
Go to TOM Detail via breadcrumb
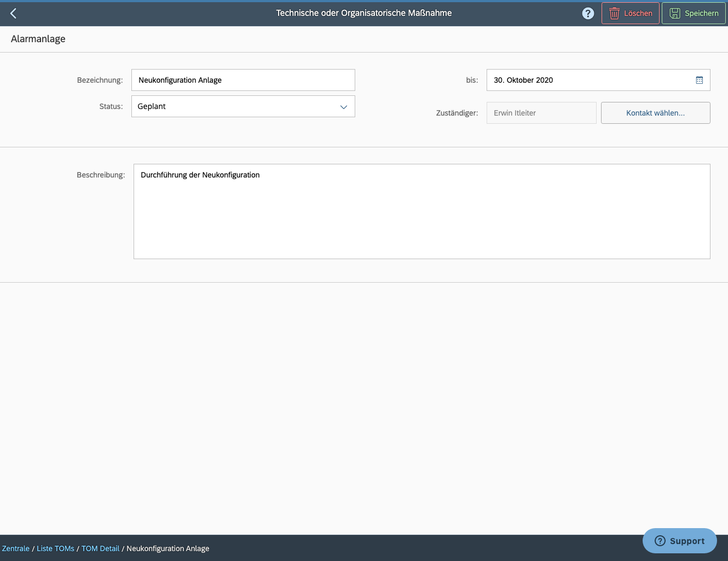[x=100, y=548]
